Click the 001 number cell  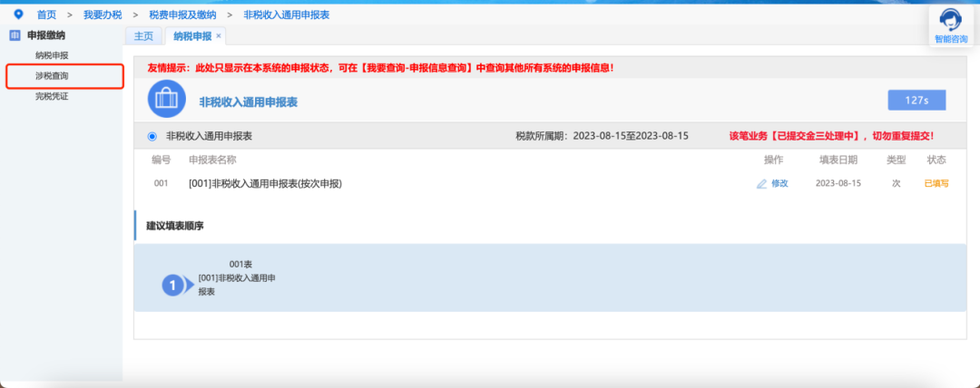coord(161,184)
